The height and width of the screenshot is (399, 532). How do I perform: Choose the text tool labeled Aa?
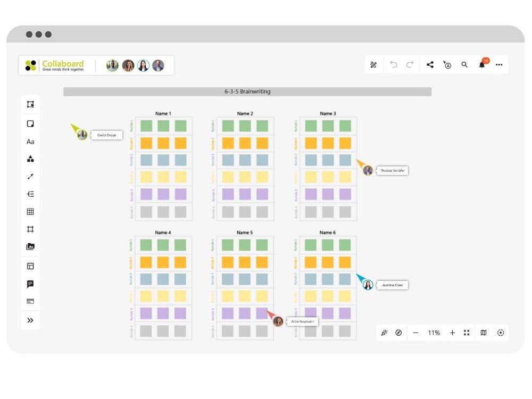click(x=30, y=142)
